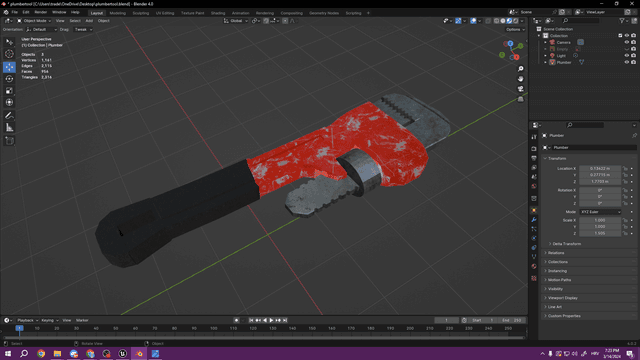Click the current frame marker at frame 1
The image size is (640, 360).
point(19,328)
